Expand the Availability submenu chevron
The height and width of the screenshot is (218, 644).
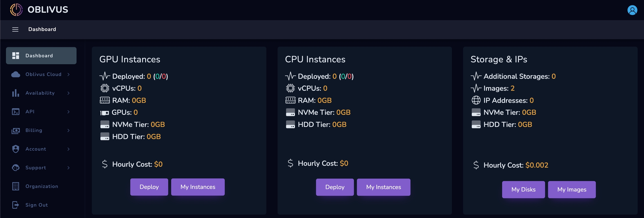68,93
